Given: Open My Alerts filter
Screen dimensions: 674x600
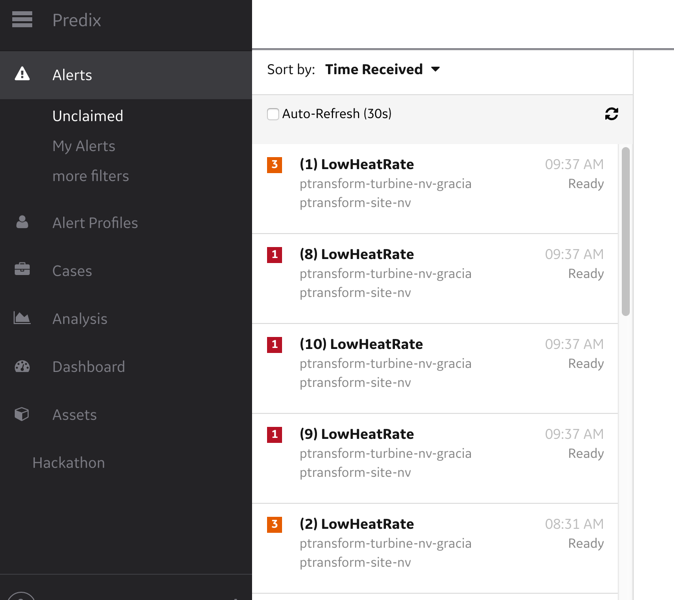Looking at the screenshot, I should 83,146.
